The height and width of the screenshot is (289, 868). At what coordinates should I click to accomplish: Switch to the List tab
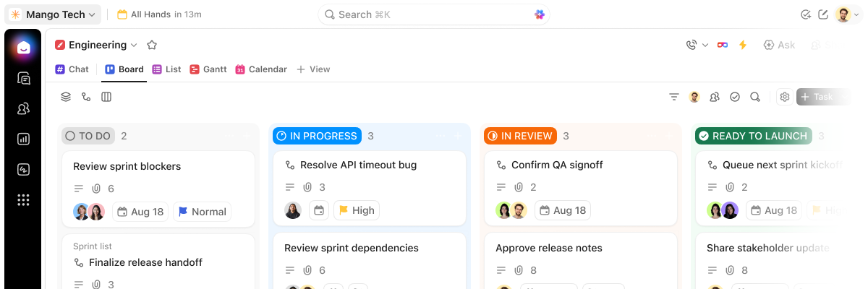(167, 69)
